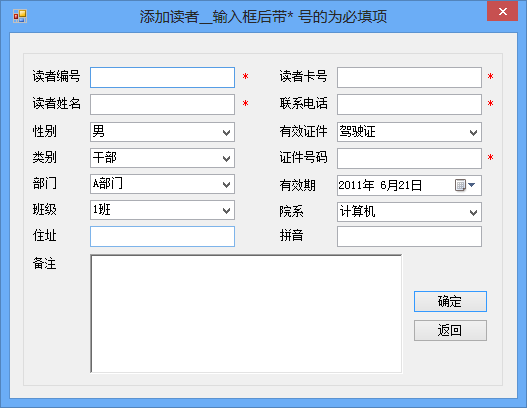Click inside the 备注 text area

[246, 314]
